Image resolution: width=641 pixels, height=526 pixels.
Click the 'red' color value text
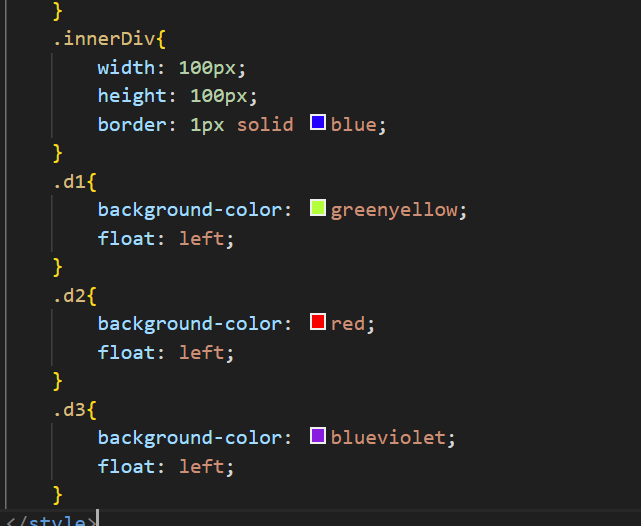click(x=348, y=324)
